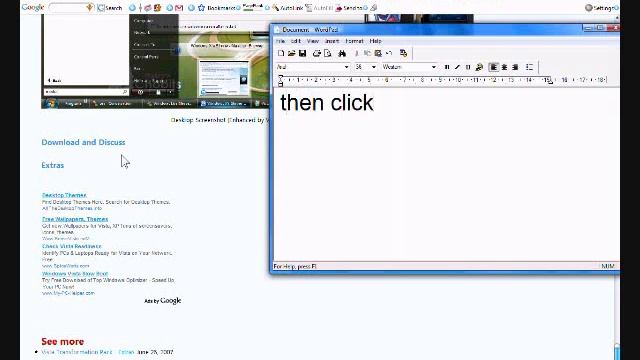Open the Free Wallpapers, Themes ad link

(75, 219)
